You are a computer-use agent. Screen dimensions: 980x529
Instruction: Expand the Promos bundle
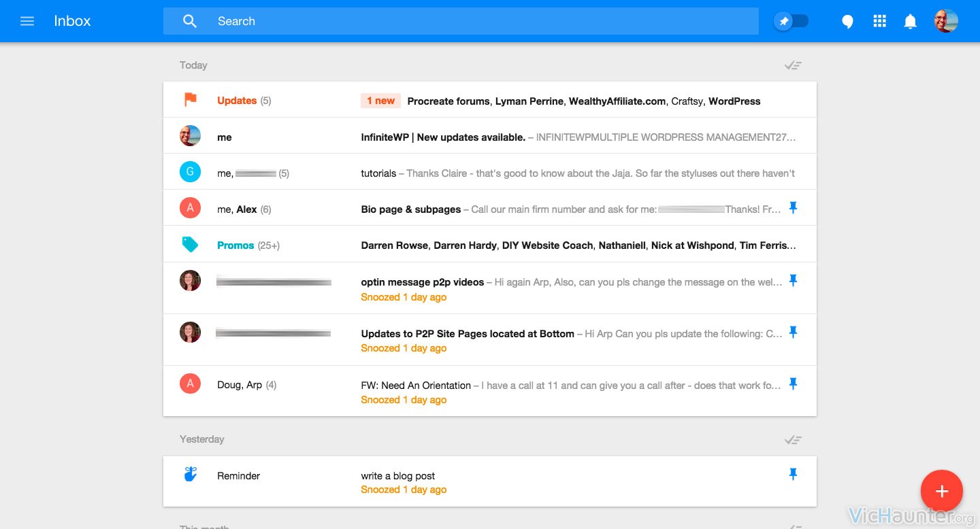coord(490,244)
